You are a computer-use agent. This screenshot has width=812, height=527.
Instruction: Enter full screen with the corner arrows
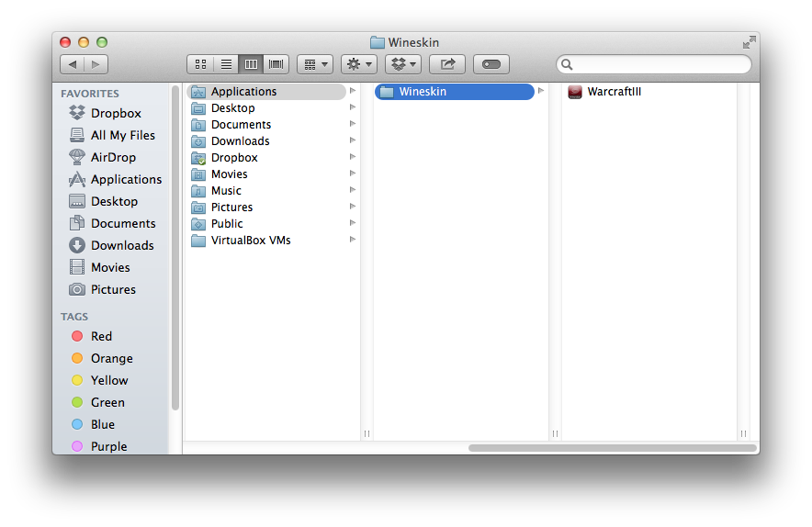pyautogui.click(x=749, y=42)
